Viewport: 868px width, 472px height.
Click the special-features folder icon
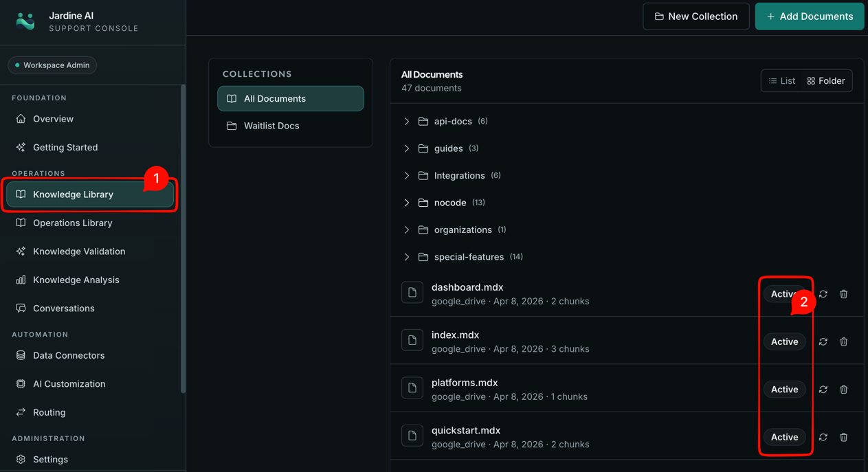[x=423, y=257]
